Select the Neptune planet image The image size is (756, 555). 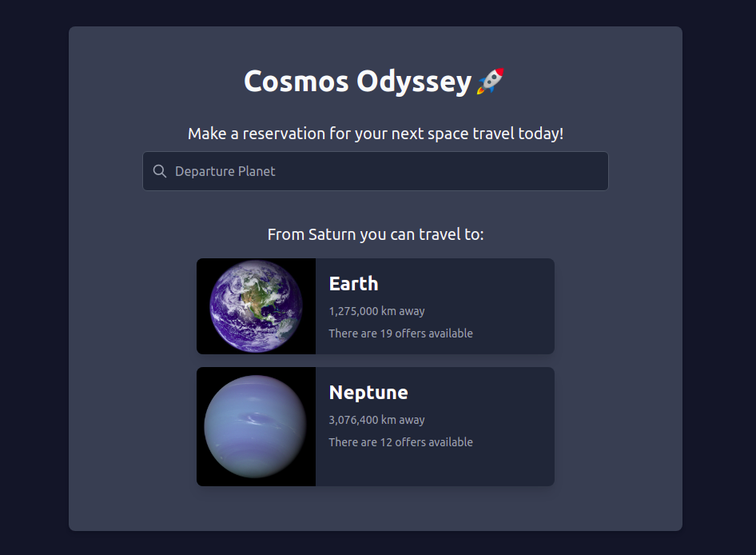point(256,426)
